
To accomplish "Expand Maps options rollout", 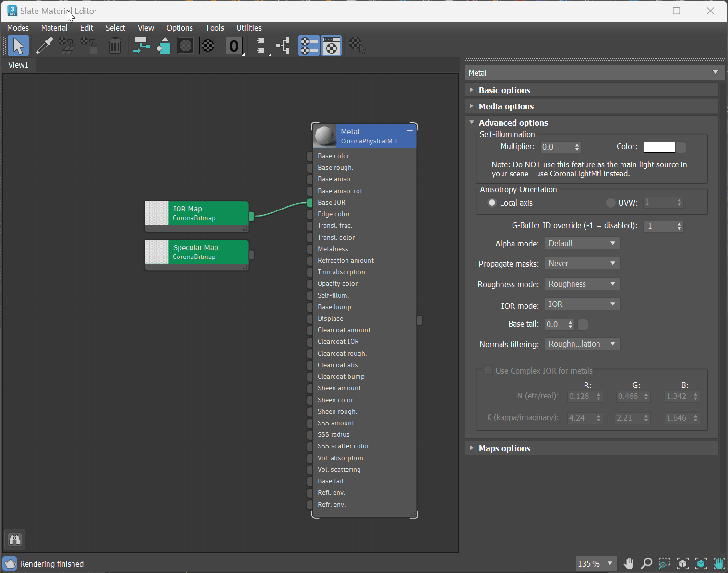I will coord(591,448).
